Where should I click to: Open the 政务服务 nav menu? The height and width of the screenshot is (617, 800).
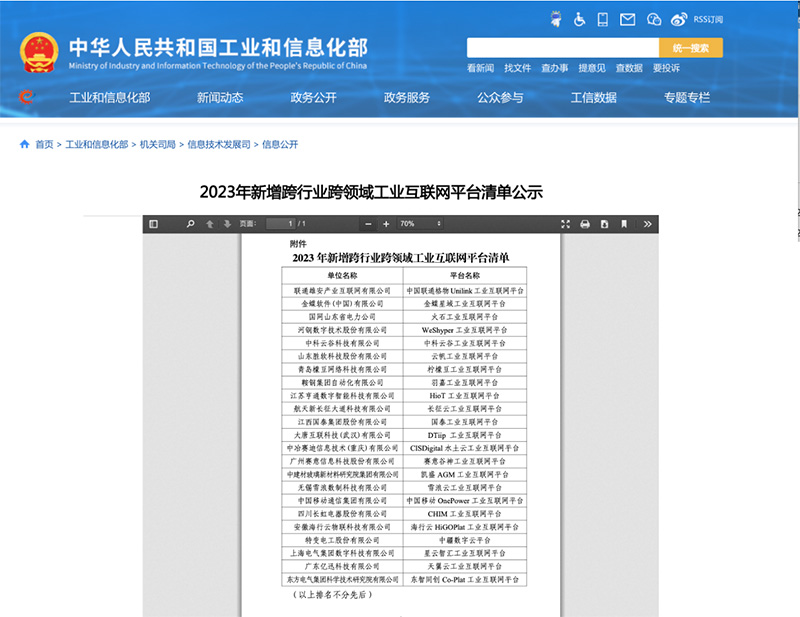407,97
